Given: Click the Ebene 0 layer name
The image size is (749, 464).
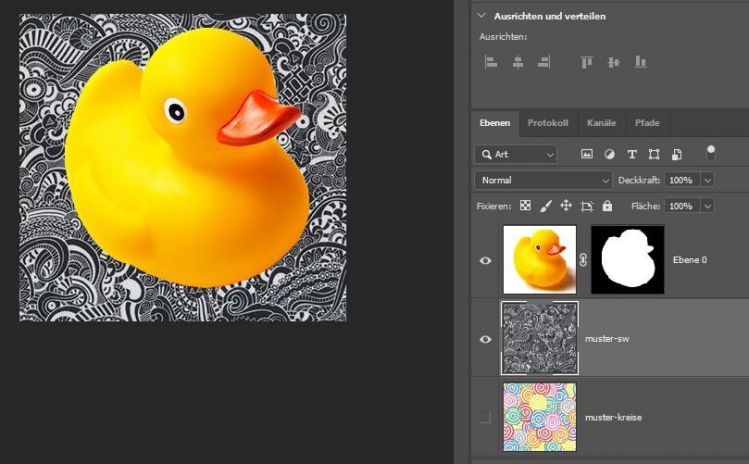Looking at the screenshot, I should (690, 260).
